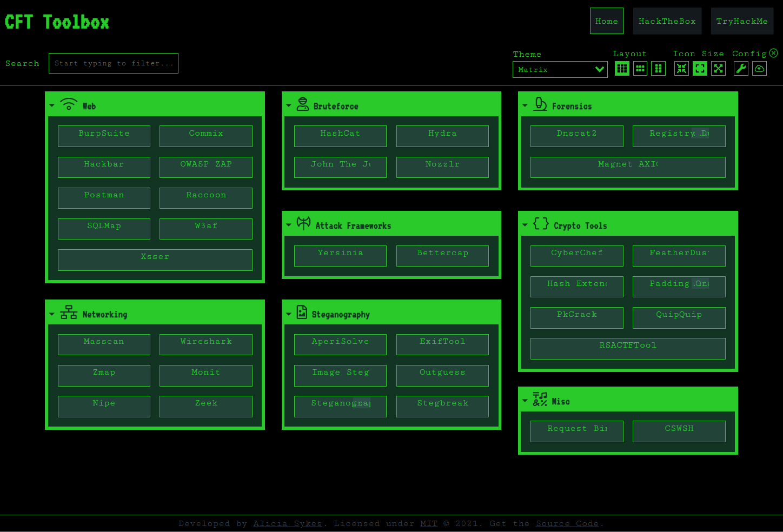Click the Forensics section microscope icon
This screenshot has height=532, width=783.
[540, 104]
